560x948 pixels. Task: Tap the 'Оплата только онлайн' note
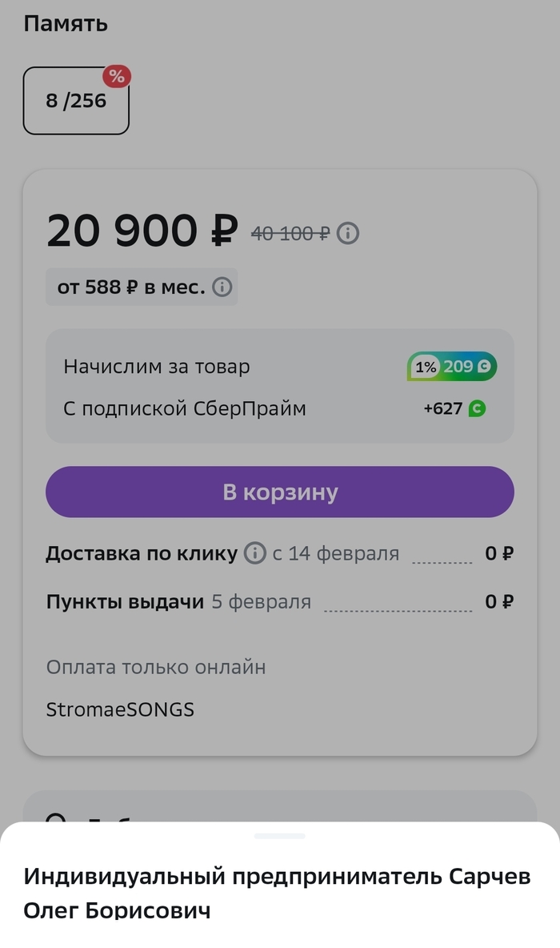coord(156,667)
